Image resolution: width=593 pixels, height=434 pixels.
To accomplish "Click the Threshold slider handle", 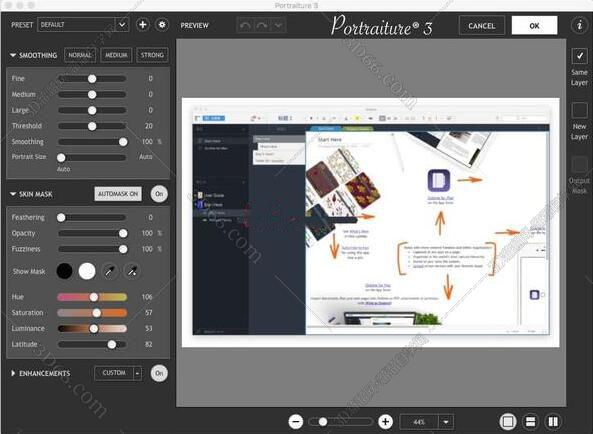I will (x=92, y=126).
